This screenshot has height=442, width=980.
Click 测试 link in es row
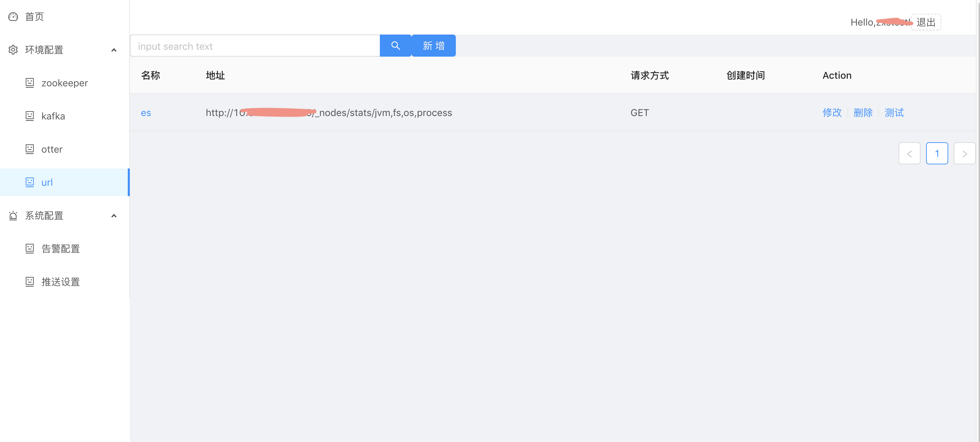coord(894,113)
